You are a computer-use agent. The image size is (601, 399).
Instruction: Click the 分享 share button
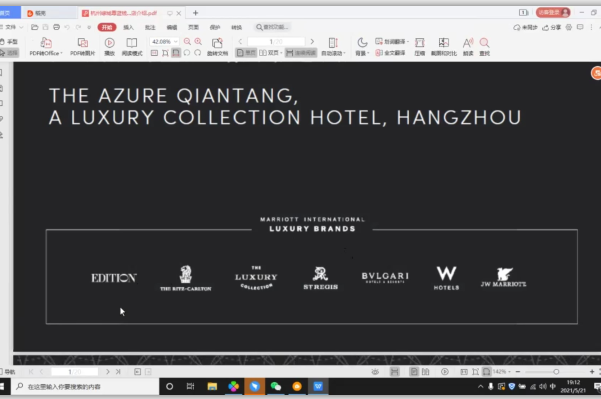tap(552, 27)
